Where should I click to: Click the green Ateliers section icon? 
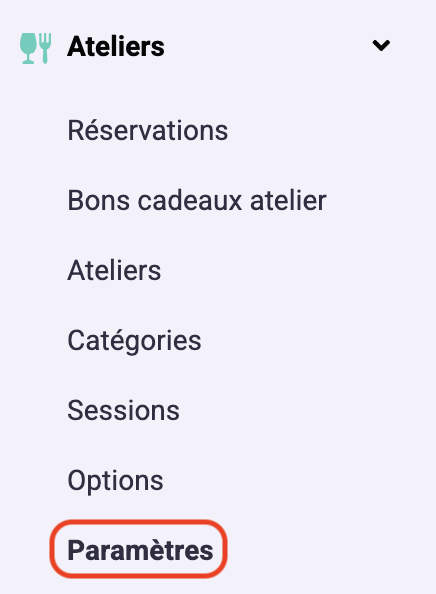pos(36,48)
